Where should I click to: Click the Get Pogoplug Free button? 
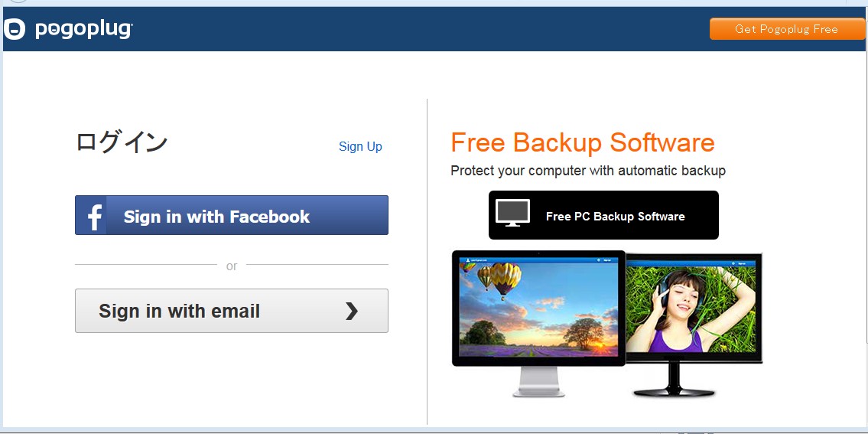coord(786,29)
